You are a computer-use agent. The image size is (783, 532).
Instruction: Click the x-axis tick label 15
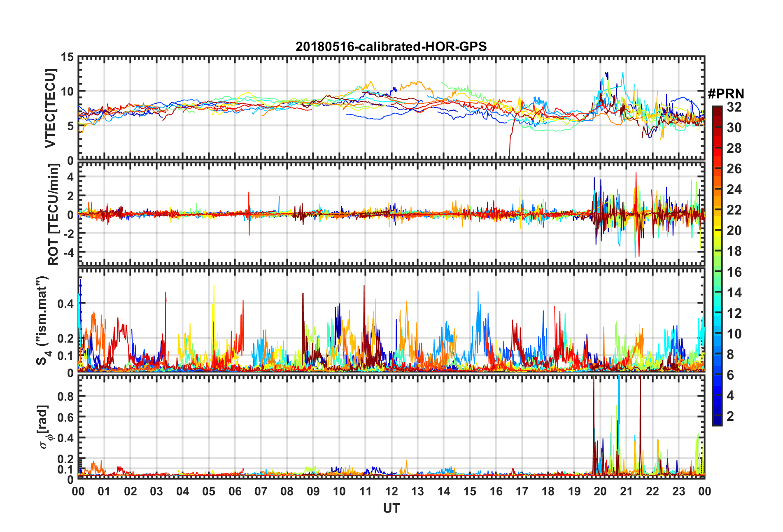coord(470,491)
